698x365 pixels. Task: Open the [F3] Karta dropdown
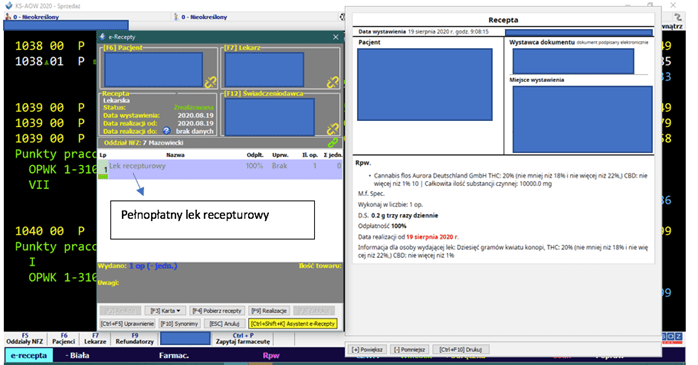[x=165, y=311]
